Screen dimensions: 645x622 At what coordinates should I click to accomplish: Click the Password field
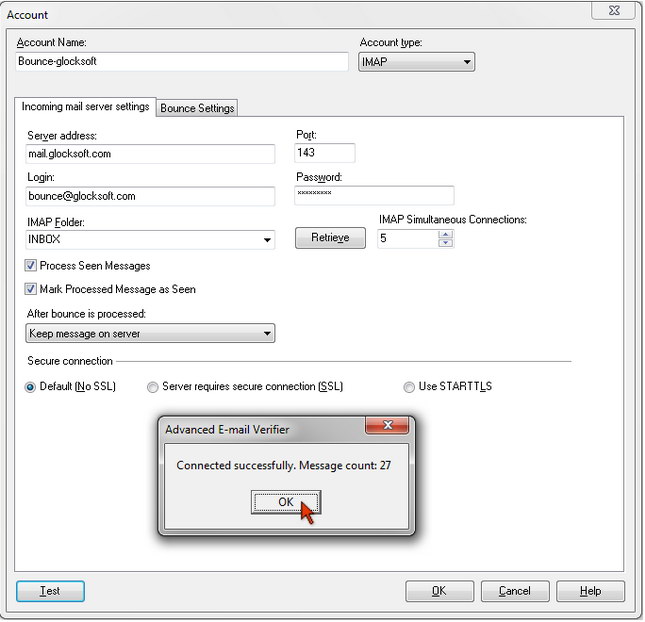click(x=374, y=195)
